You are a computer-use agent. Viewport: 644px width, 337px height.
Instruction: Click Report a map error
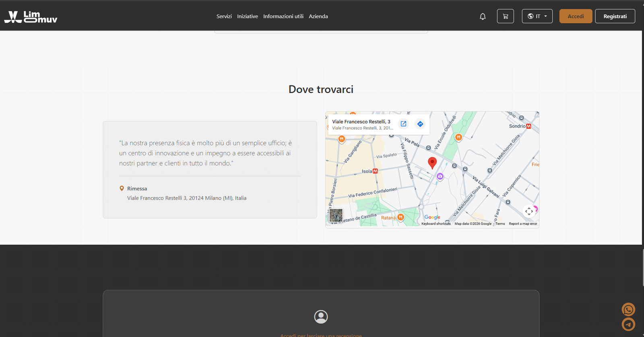523,224
